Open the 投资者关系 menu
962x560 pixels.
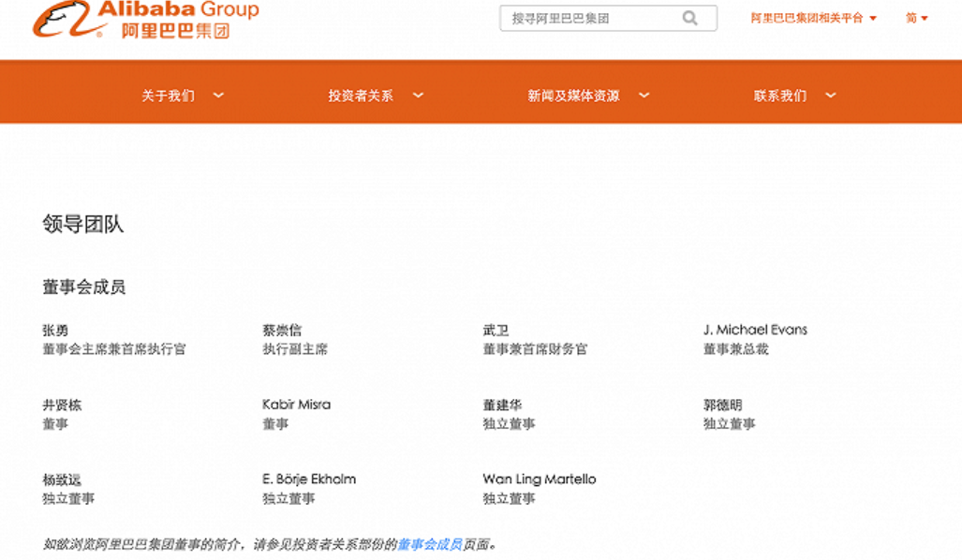point(361,96)
